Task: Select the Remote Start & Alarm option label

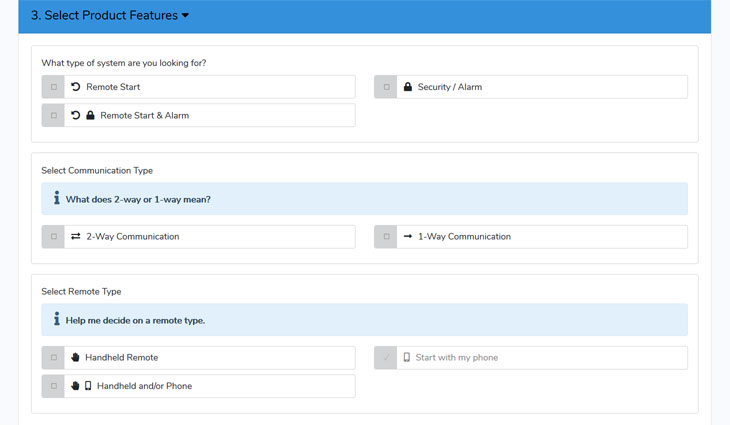Action: [x=145, y=115]
